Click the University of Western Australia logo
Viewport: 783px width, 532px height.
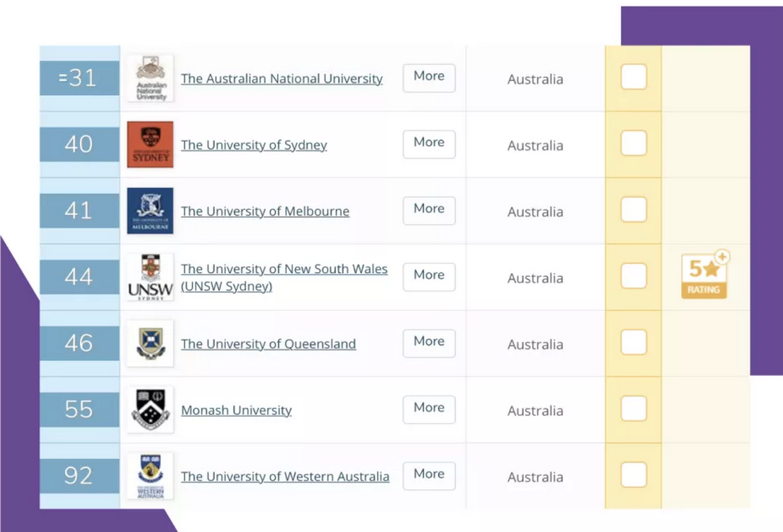click(150, 476)
